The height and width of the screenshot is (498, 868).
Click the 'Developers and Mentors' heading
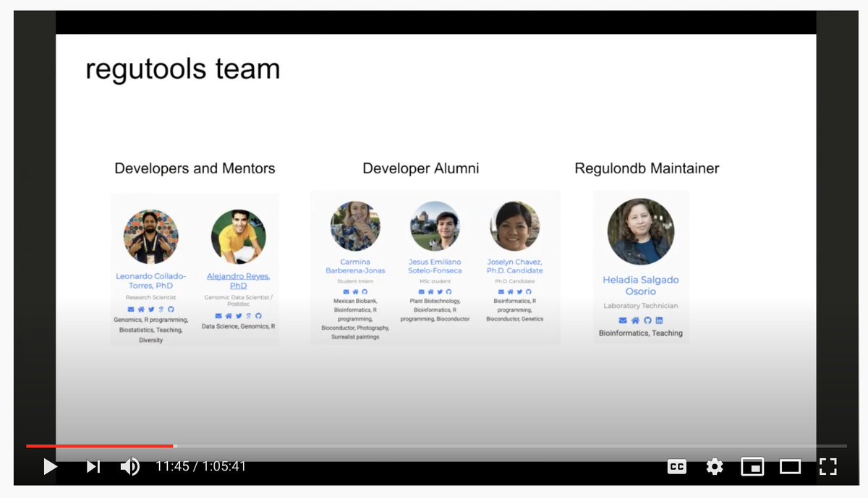(x=195, y=168)
